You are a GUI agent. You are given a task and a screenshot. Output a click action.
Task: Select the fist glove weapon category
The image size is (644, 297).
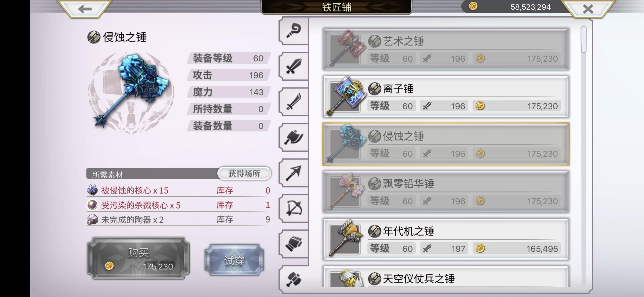pos(294,244)
